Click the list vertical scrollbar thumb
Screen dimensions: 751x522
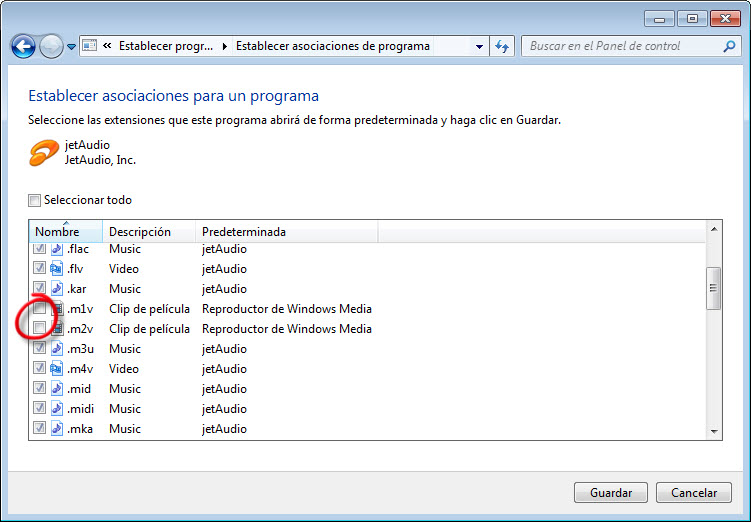(x=714, y=288)
